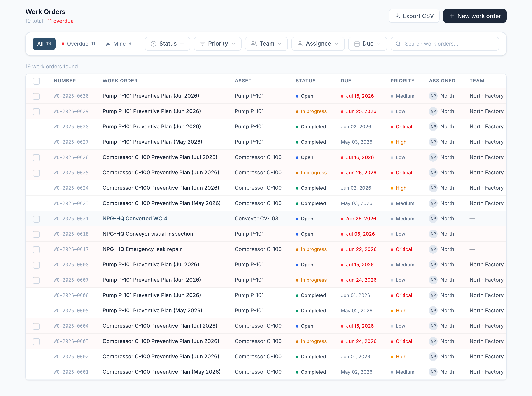
Task: Click NP avatar in WO-2026-0021 row
Action: pos(433,219)
